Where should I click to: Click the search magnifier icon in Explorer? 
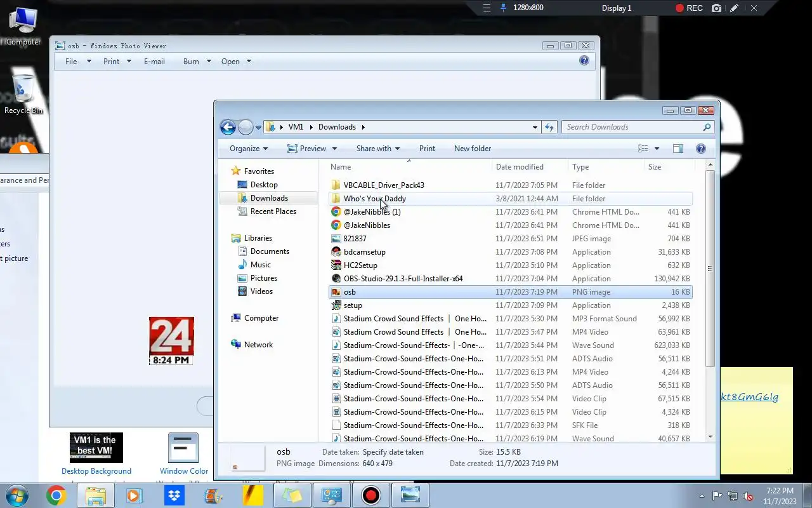(x=707, y=127)
